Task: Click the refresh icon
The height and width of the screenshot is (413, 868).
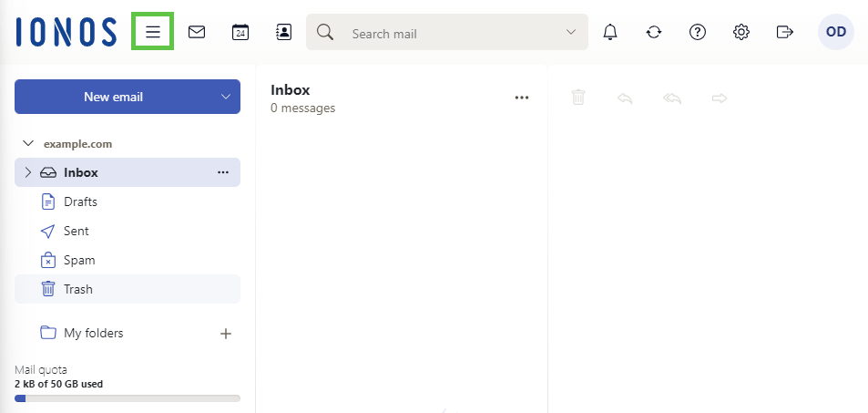Action: (654, 32)
